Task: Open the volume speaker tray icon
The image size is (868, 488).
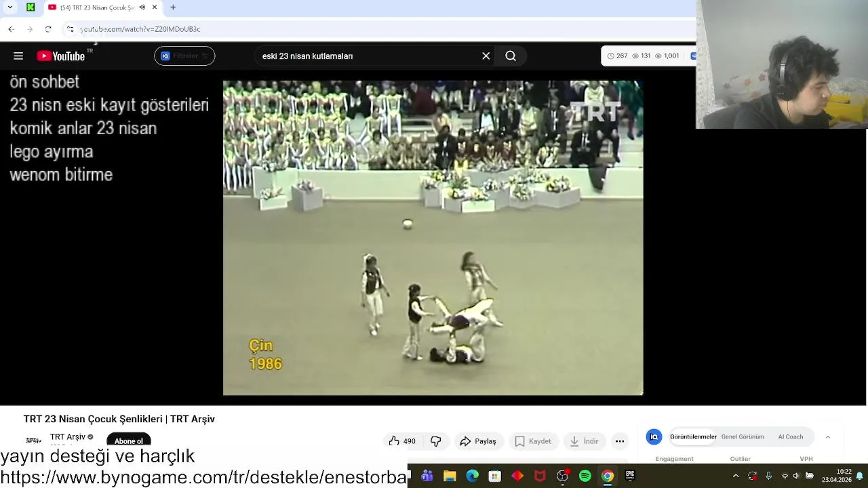Action: tap(797, 476)
